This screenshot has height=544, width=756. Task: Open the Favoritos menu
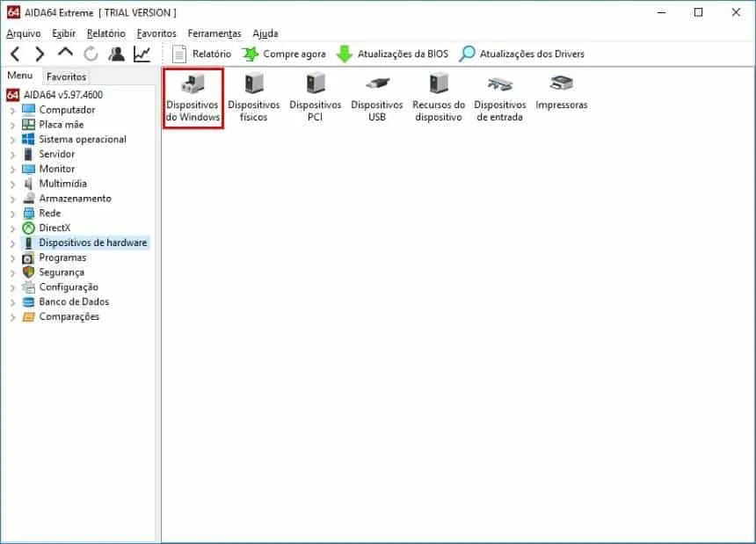click(156, 33)
